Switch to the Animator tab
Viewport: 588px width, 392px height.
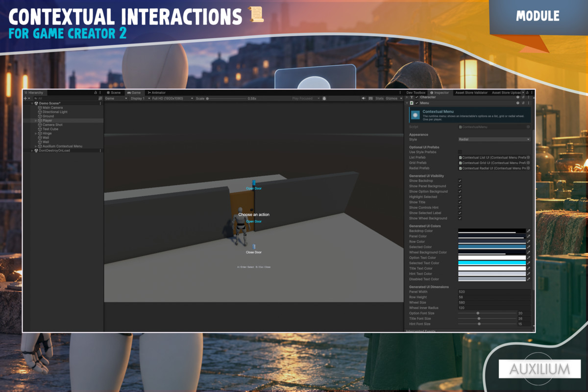(x=157, y=93)
